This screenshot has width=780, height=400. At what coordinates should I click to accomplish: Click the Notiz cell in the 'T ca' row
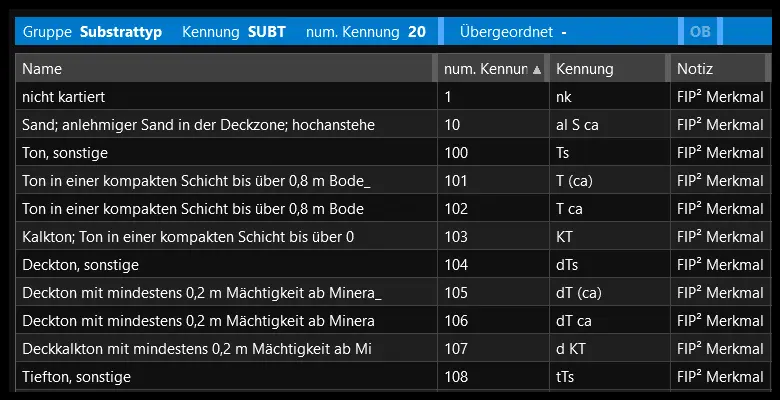coord(719,209)
